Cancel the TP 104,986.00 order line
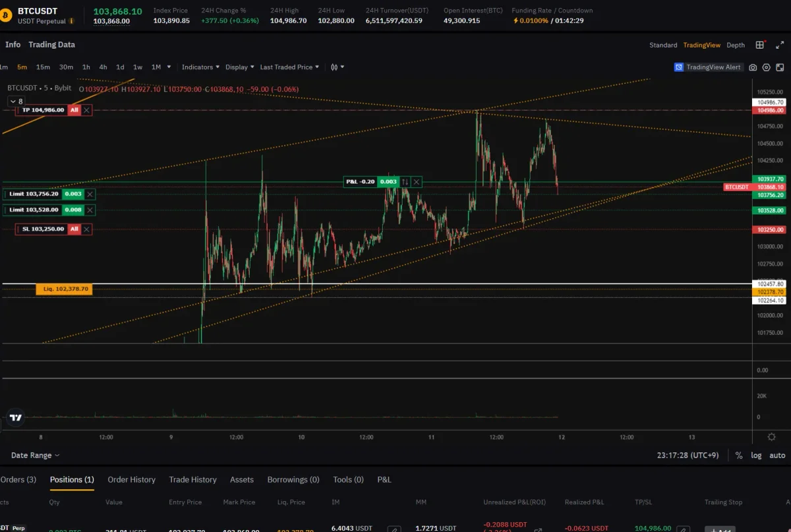The width and height of the screenshot is (791, 532). [87, 110]
